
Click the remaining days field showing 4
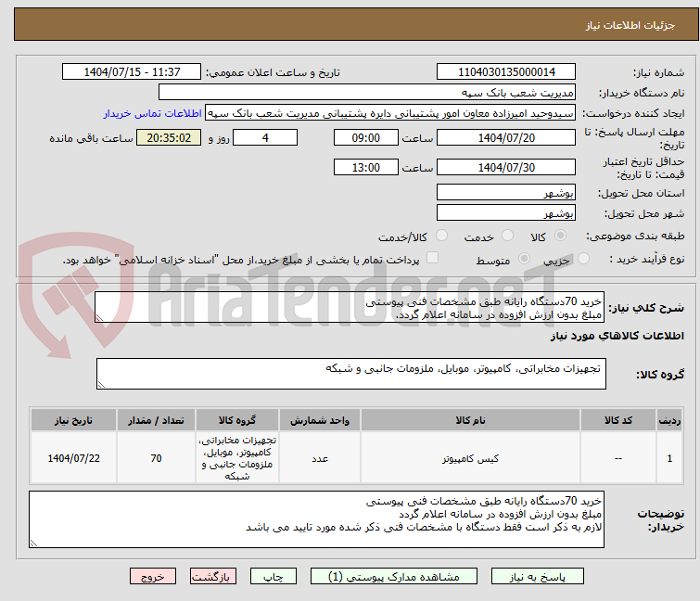tap(265, 137)
